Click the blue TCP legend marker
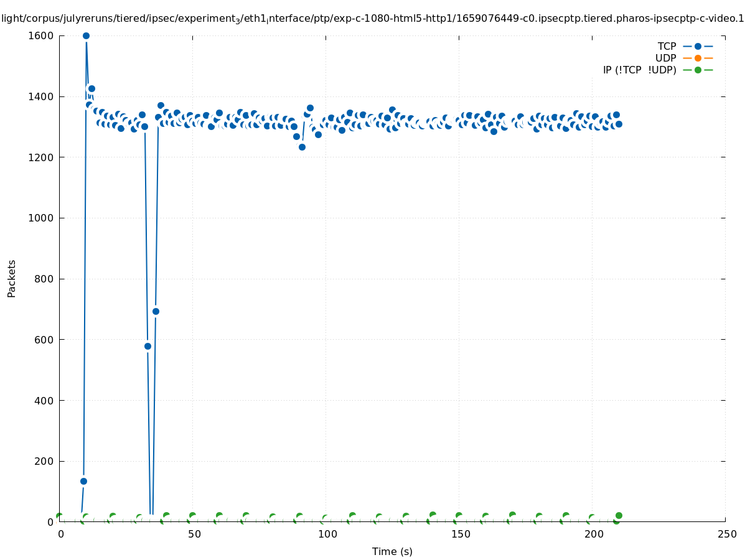 click(698, 46)
